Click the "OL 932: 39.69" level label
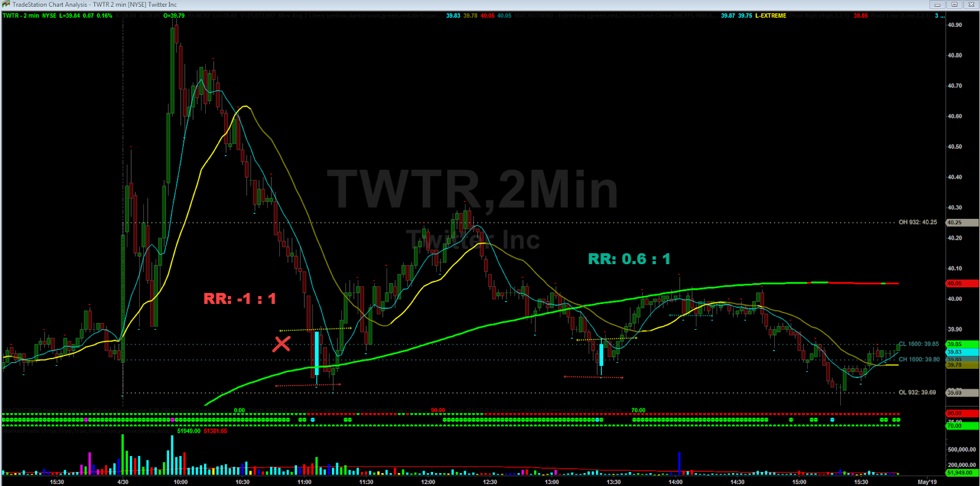 [x=918, y=393]
